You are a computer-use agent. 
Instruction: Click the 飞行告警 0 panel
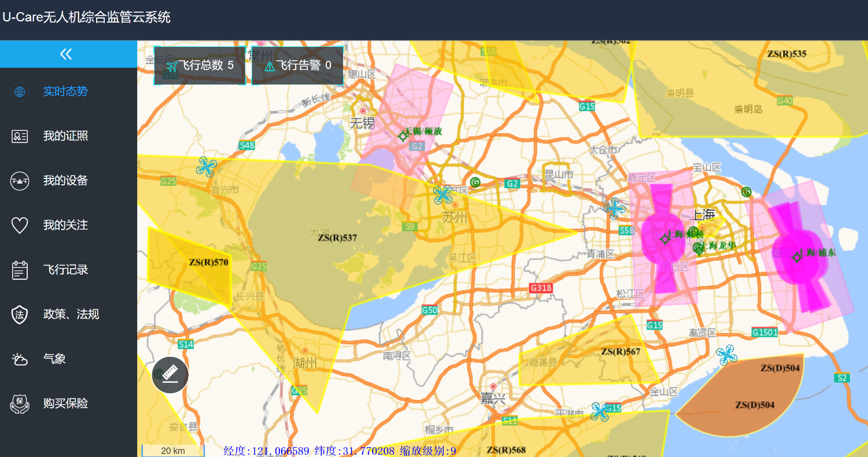(x=297, y=65)
